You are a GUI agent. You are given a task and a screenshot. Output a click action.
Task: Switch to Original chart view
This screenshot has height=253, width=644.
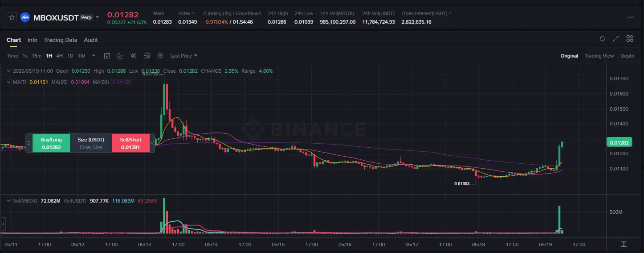click(x=569, y=56)
